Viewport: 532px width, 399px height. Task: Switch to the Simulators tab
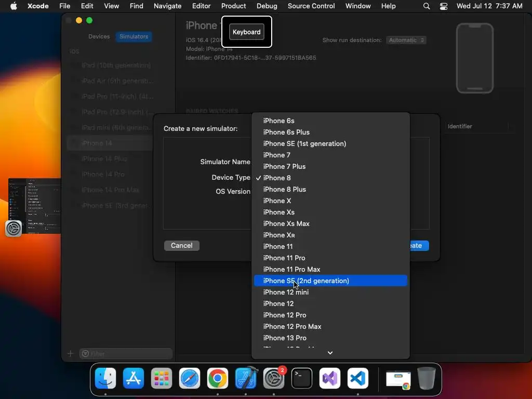(x=134, y=37)
